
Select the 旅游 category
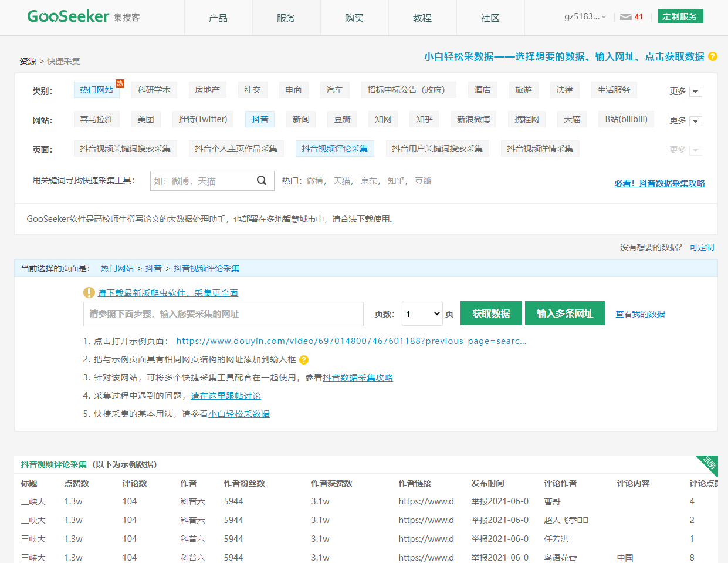[x=523, y=90]
